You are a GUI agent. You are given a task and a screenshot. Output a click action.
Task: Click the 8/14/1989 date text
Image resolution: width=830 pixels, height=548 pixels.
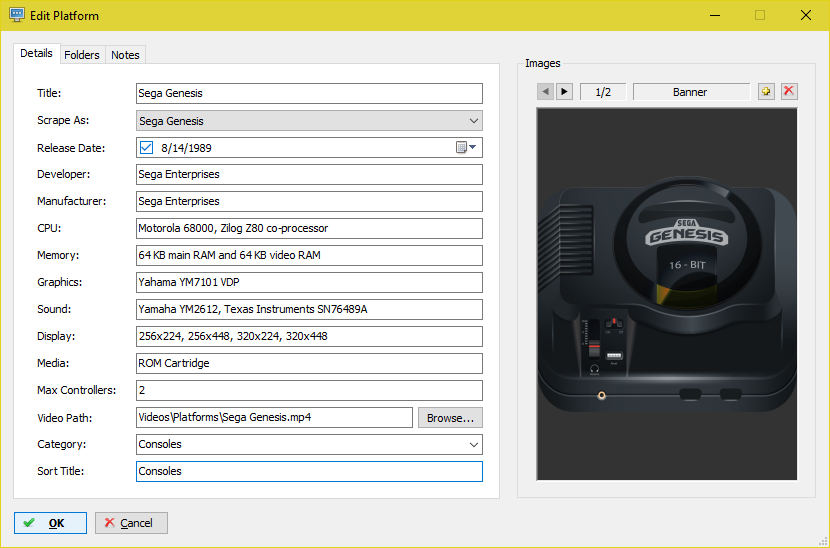(x=186, y=148)
